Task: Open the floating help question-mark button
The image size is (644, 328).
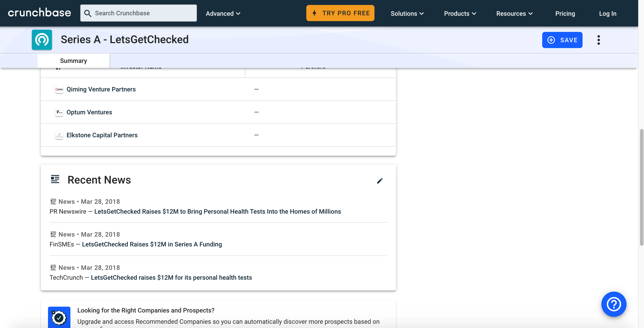Action: point(614,304)
